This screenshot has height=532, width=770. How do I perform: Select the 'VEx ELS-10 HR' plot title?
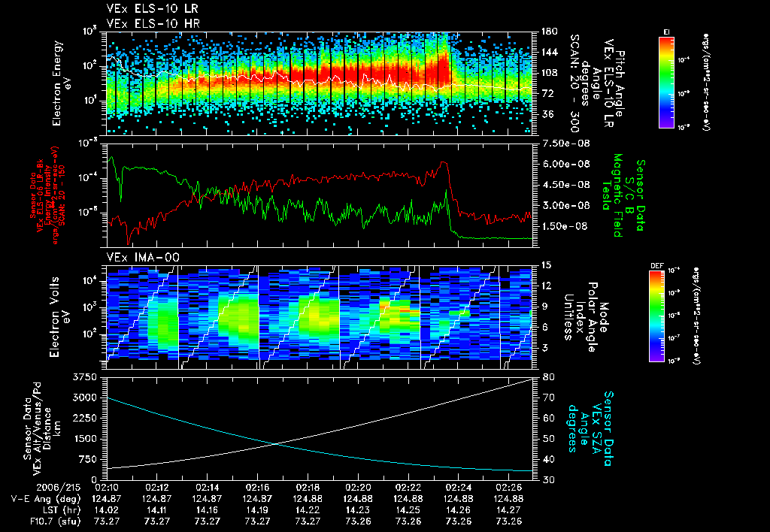click(153, 23)
